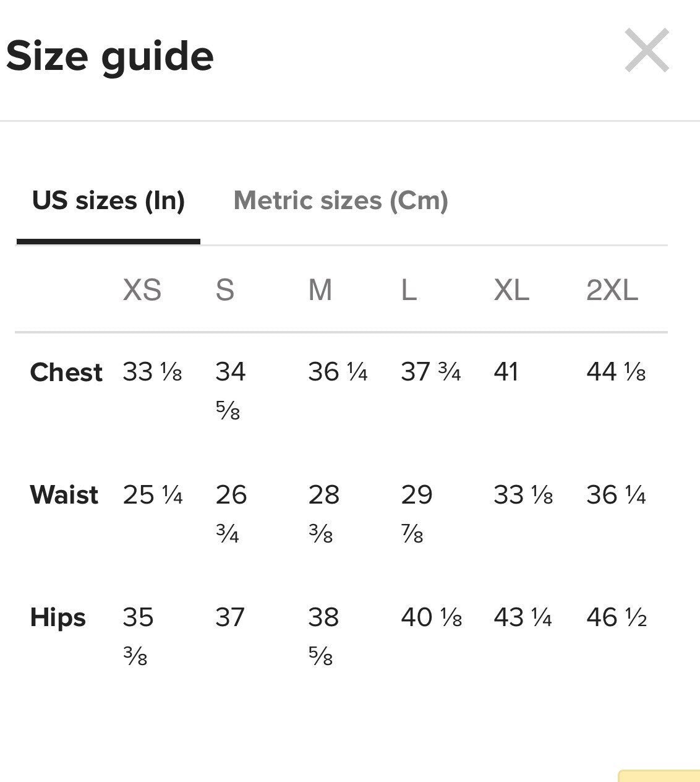Click the S size column header
The width and height of the screenshot is (700, 782).
click(225, 290)
